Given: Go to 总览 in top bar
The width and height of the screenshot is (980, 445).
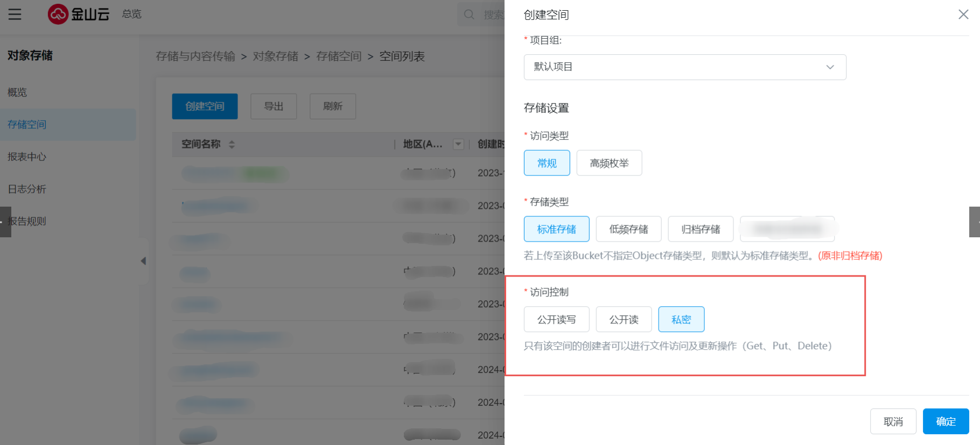Looking at the screenshot, I should coord(131,14).
